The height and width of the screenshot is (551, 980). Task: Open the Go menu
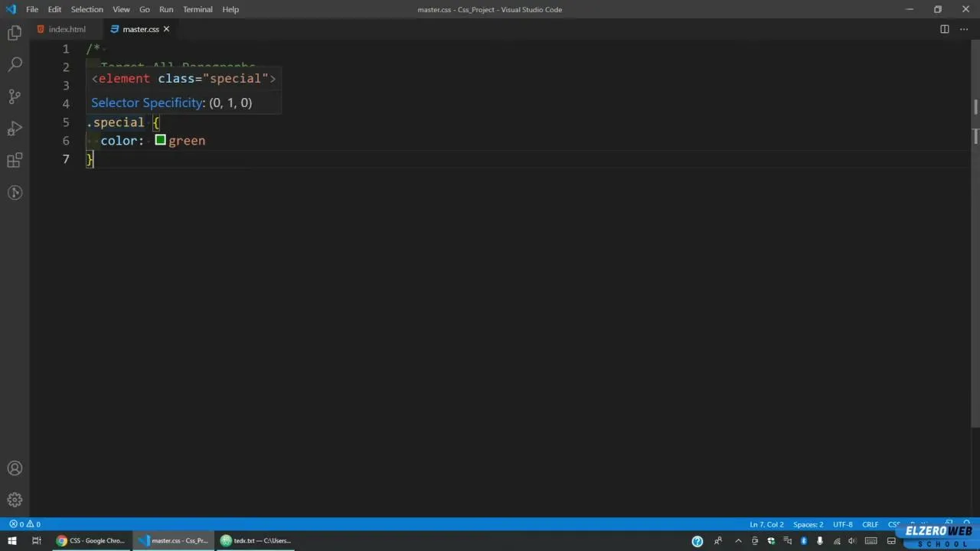pyautogui.click(x=145, y=9)
